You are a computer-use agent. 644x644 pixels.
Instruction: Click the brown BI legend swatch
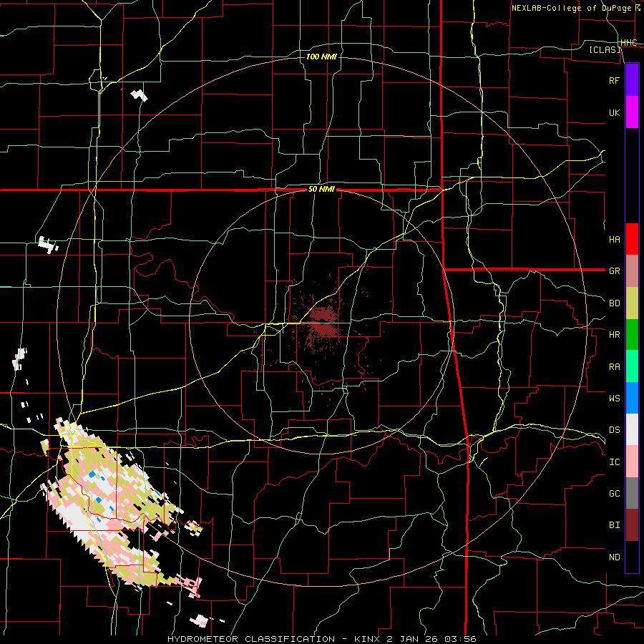[632, 525]
